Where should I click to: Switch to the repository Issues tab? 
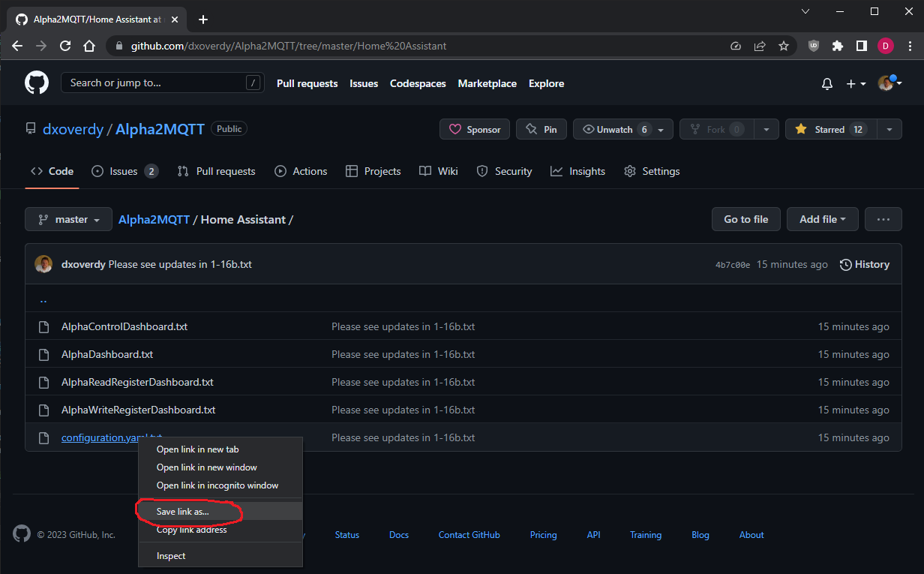coord(124,171)
